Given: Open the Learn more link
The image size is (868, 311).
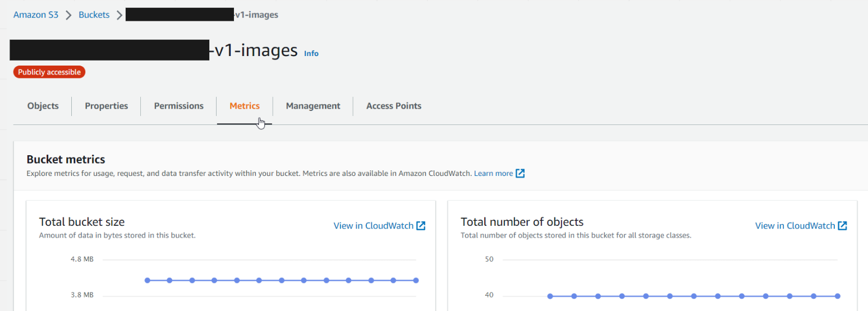Looking at the screenshot, I should 494,173.
